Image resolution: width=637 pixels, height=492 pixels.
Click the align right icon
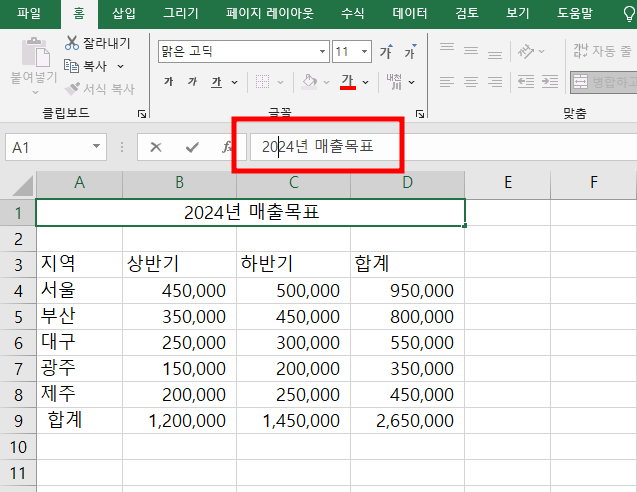click(x=495, y=82)
